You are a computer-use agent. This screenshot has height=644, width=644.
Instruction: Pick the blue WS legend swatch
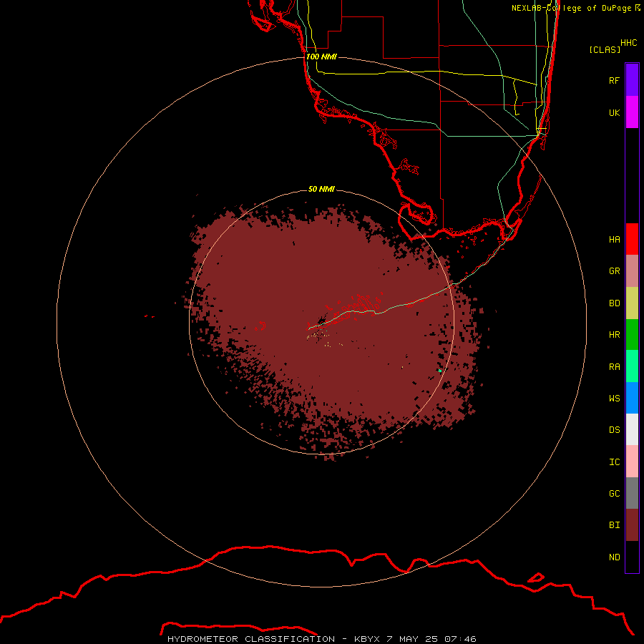632,398
